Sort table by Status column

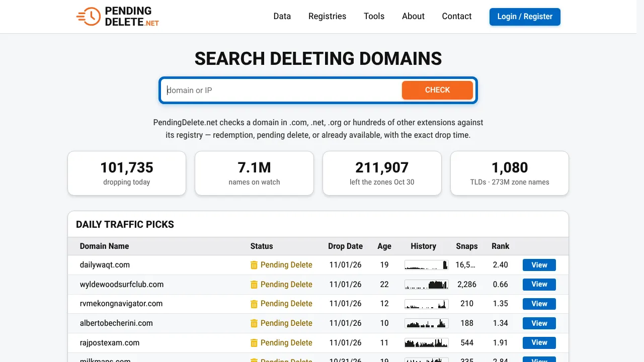point(262,246)
